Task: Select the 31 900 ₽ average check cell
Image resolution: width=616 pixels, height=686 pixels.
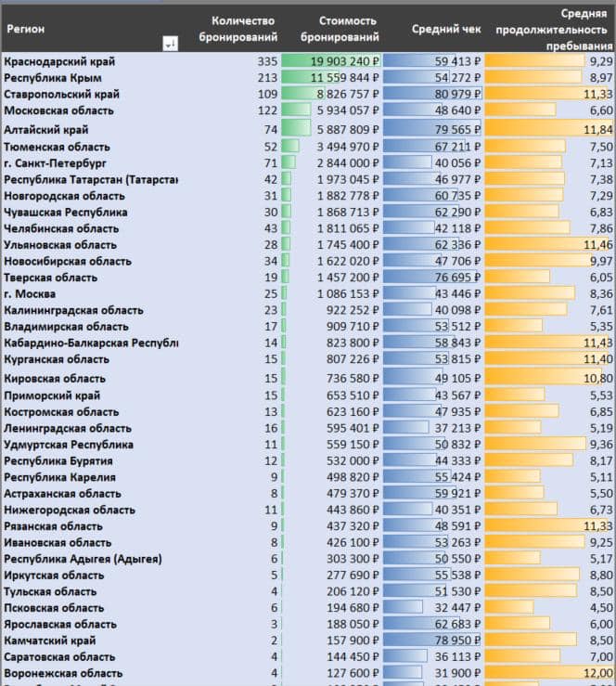Action: coord(432,673)
